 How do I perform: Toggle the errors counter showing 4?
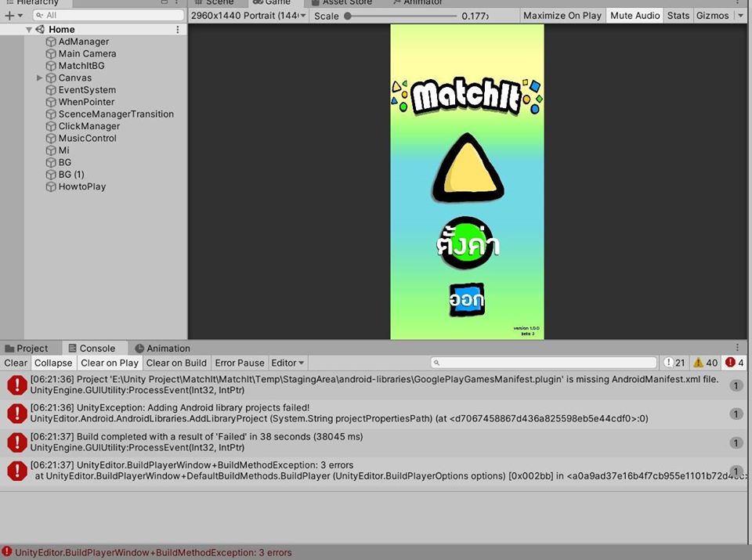point(735,363)
